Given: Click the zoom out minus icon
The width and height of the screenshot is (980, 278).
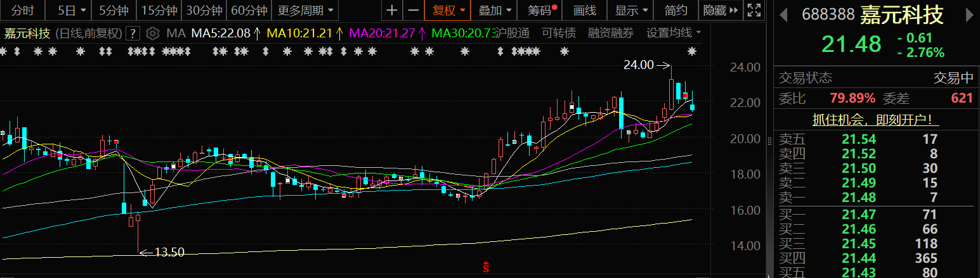Looking at the screenshot, I should pyautogui.click(x=413, y=10).
